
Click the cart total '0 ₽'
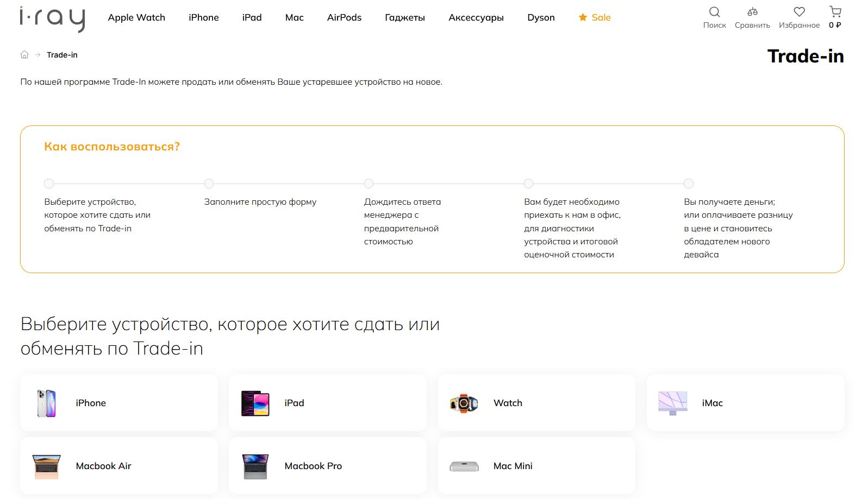(835, 25)
